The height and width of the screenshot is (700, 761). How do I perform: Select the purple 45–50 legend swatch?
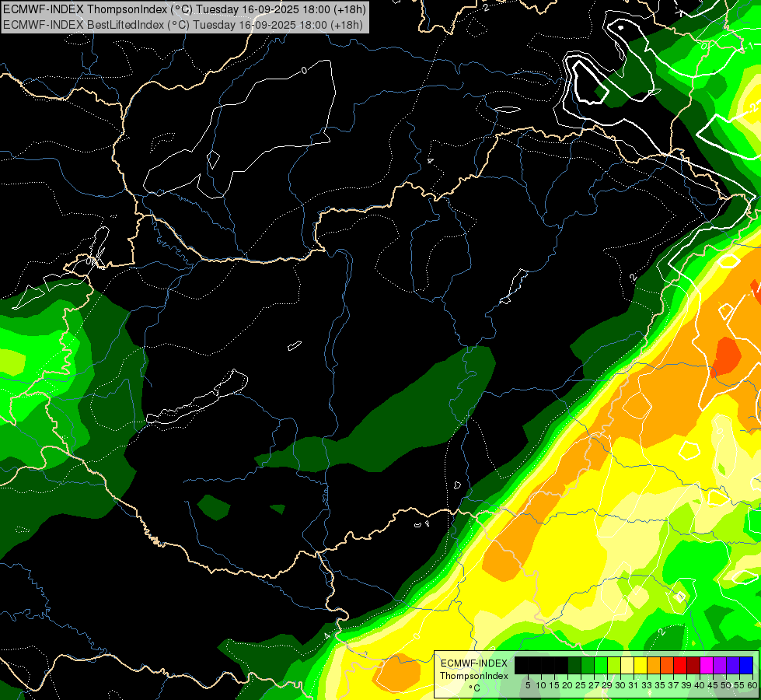point(721,665)
